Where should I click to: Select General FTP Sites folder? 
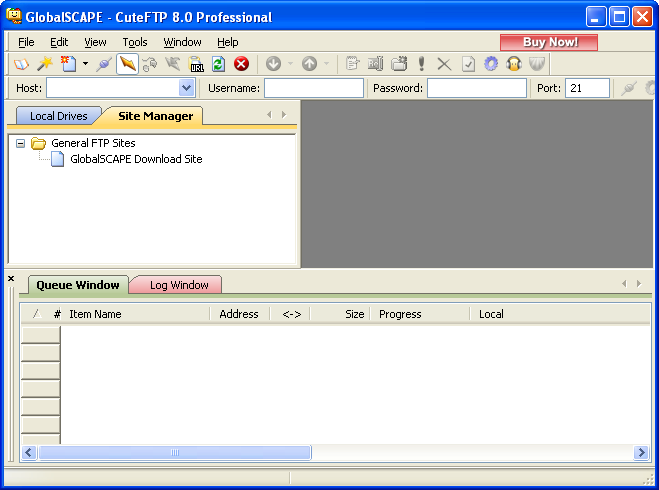coord(93,143)
